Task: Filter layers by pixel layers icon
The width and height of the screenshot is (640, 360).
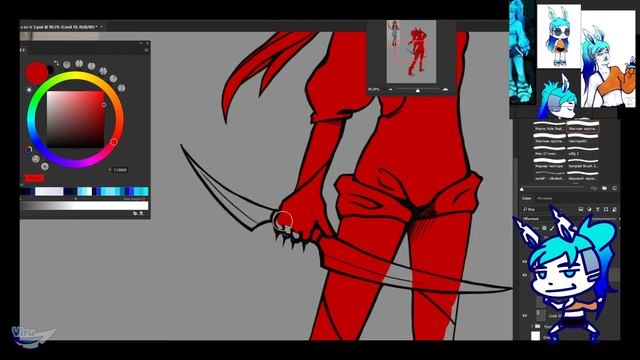Action: [580, 209]
